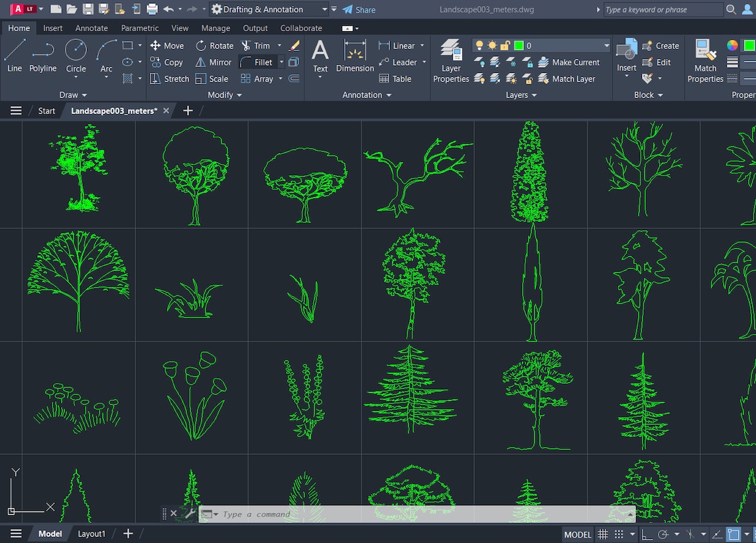This screenshot has height=543, width=756.
Task: Switch to the Annotate ribbon tab
Action: 91,28
